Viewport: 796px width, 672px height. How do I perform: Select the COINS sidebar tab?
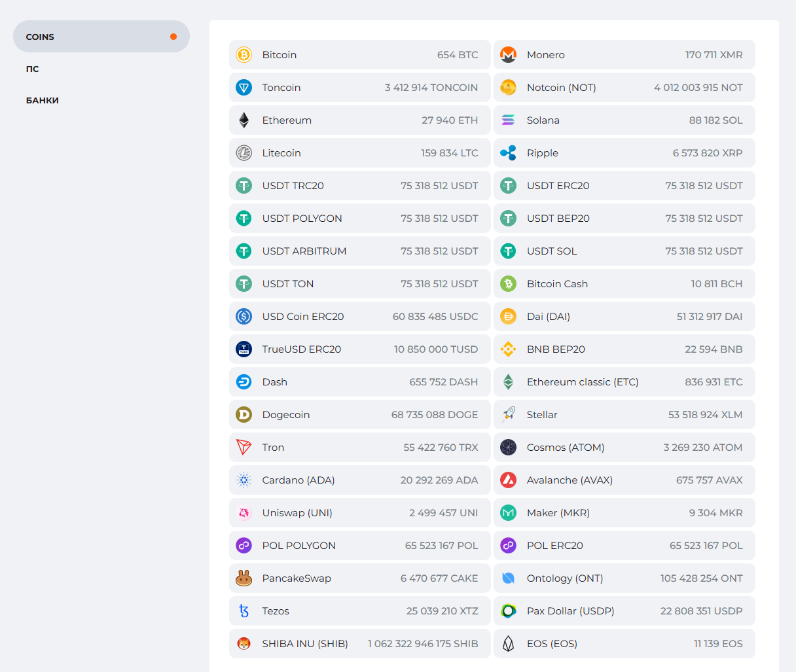click(101, 37)
